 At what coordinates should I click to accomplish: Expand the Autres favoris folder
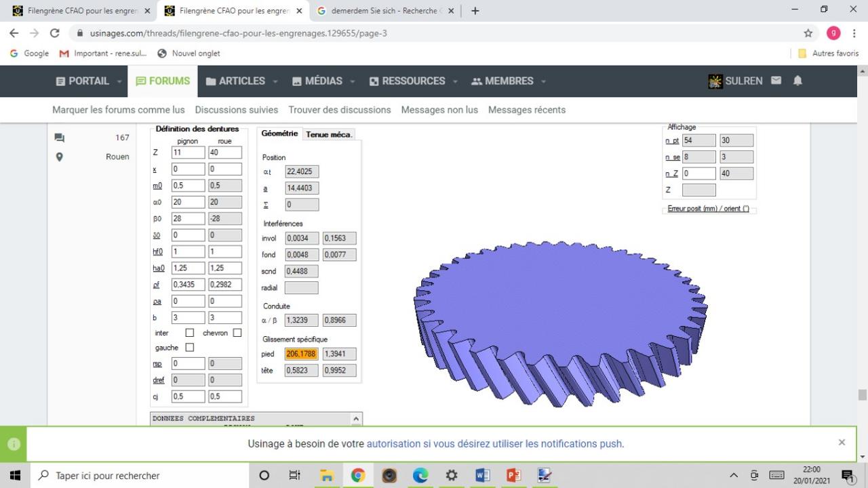click(828, 53)
